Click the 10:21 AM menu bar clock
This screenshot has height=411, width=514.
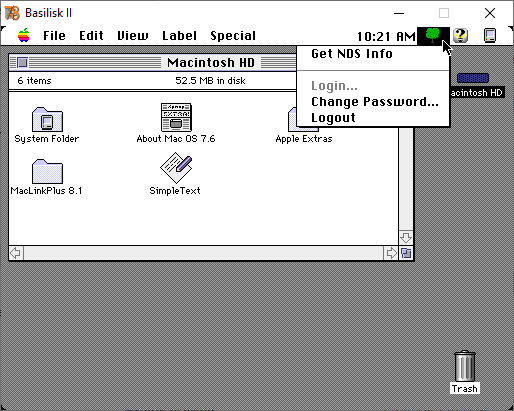(x=386, y=36)
